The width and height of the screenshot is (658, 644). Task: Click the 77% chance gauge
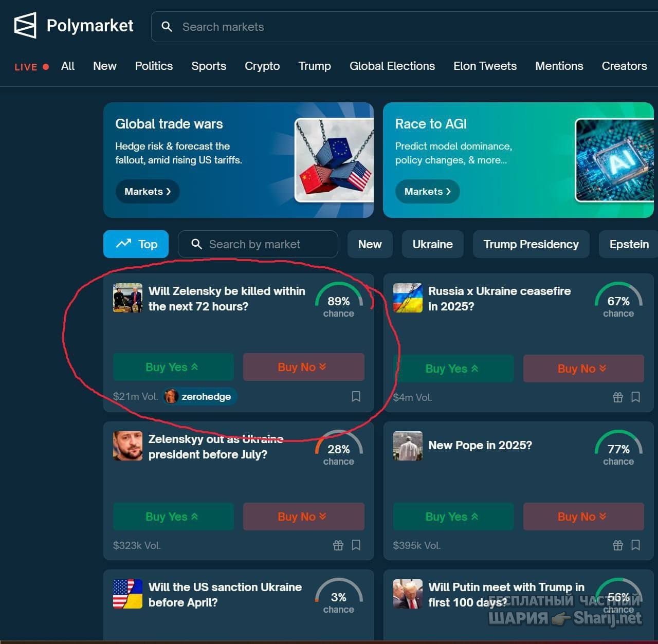618,449
